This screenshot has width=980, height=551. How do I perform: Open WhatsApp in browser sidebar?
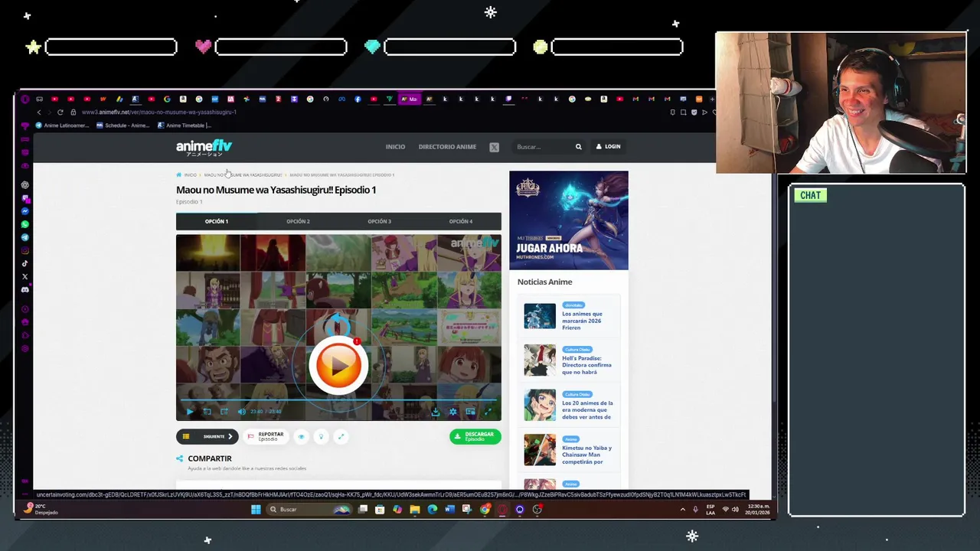point(25,224)
